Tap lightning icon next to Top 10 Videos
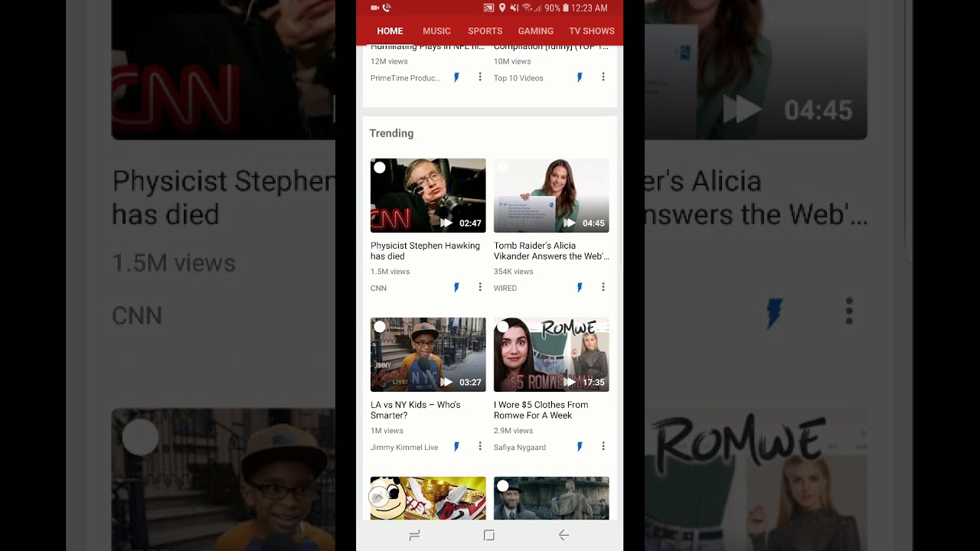Viewport: 980px width, 551px height. tap(580, 77)
